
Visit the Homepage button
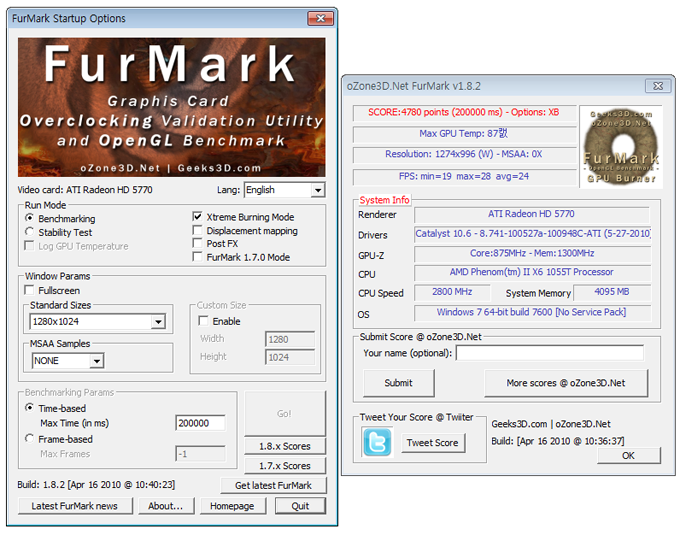tap(232, 506)
